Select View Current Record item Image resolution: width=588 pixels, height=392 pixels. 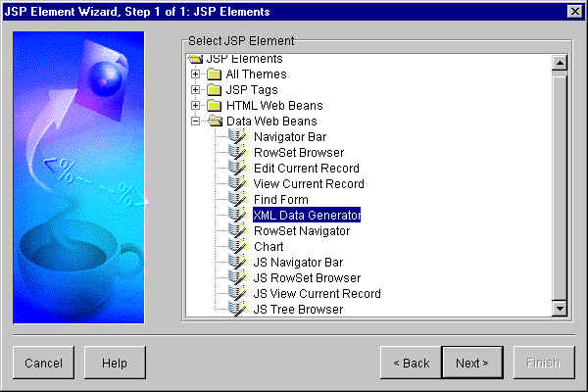308,184
